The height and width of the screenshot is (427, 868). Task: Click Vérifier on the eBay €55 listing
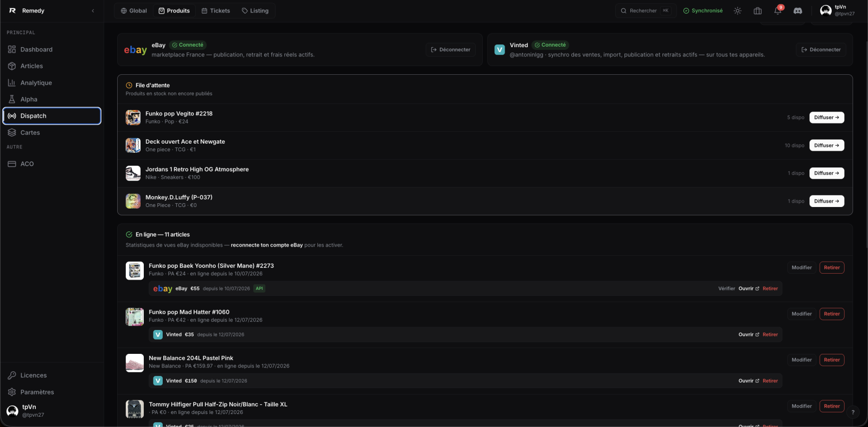[727, 289]
